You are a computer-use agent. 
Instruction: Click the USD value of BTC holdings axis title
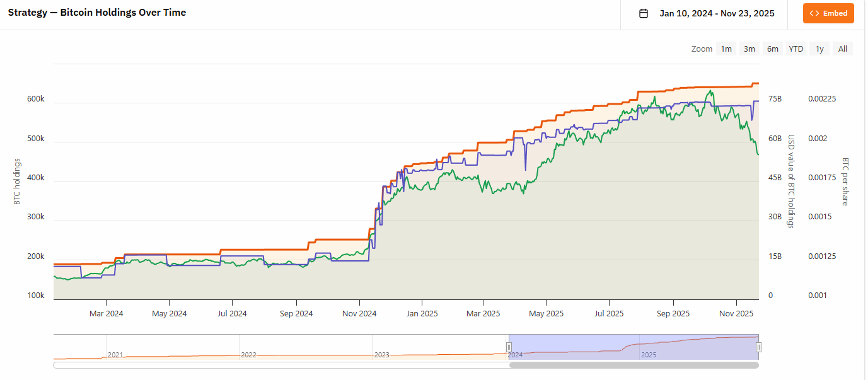pyautogui.click(x=792, y=181)
